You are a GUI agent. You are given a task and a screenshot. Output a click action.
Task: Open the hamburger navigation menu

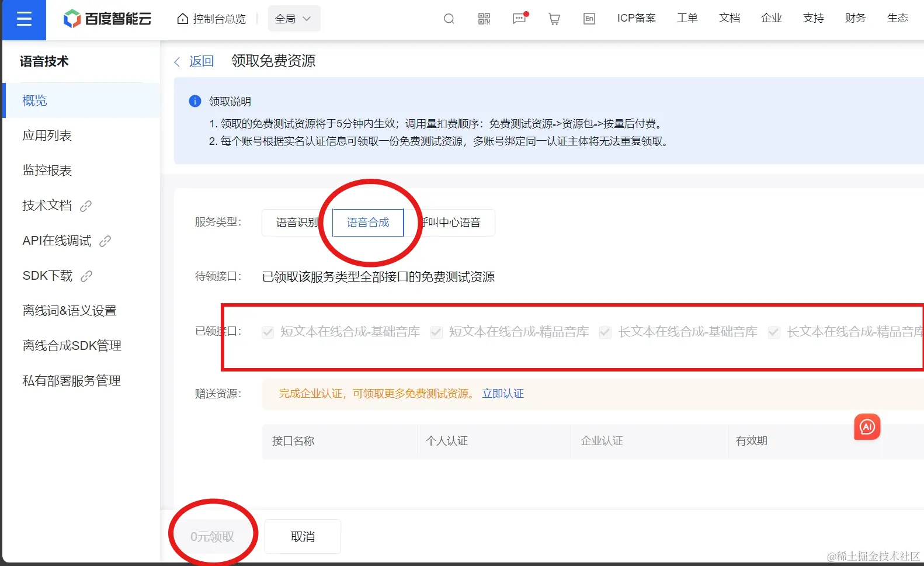click(x=24, y=19)
